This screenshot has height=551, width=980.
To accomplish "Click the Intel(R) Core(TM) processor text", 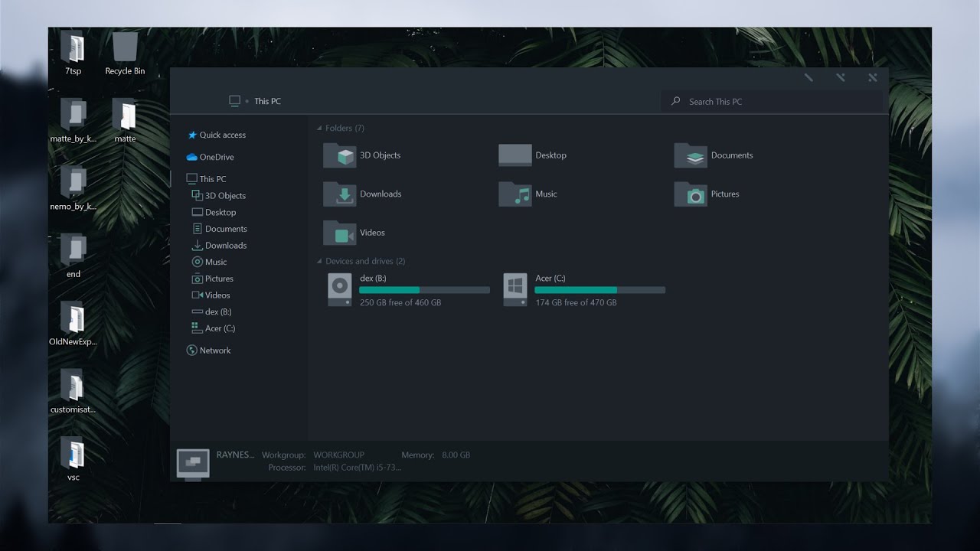I will pos(358,468).
